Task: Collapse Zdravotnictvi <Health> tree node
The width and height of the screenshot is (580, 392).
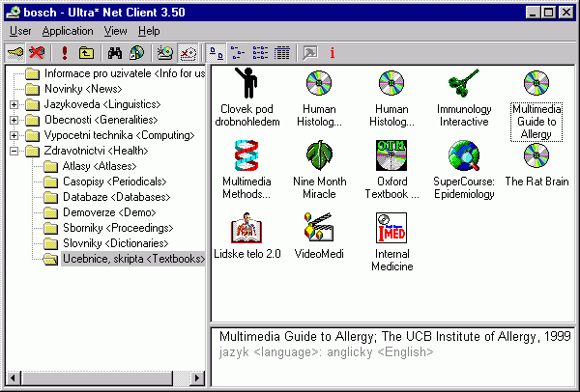Action: [x=14, y=152]
